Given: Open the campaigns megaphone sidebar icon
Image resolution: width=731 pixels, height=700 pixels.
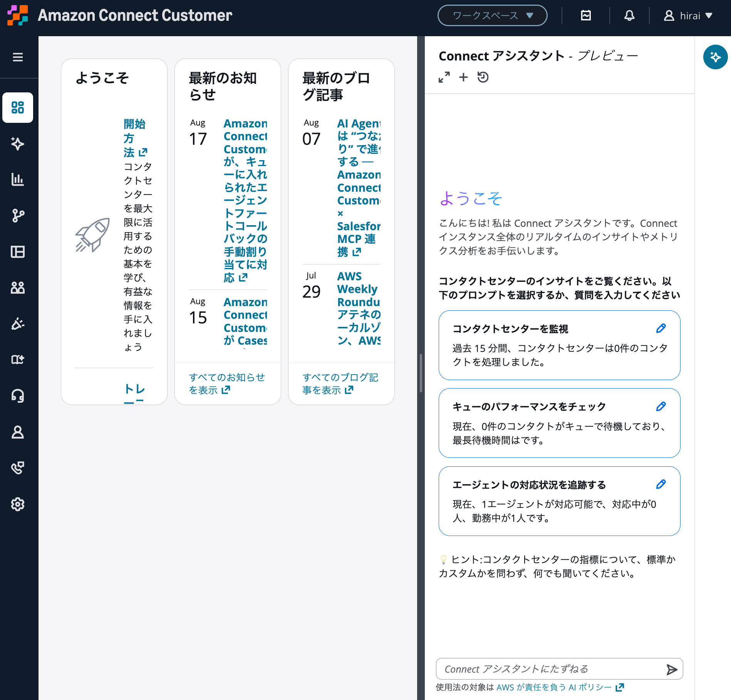Looking at the screenshot, I should point(18,324).
